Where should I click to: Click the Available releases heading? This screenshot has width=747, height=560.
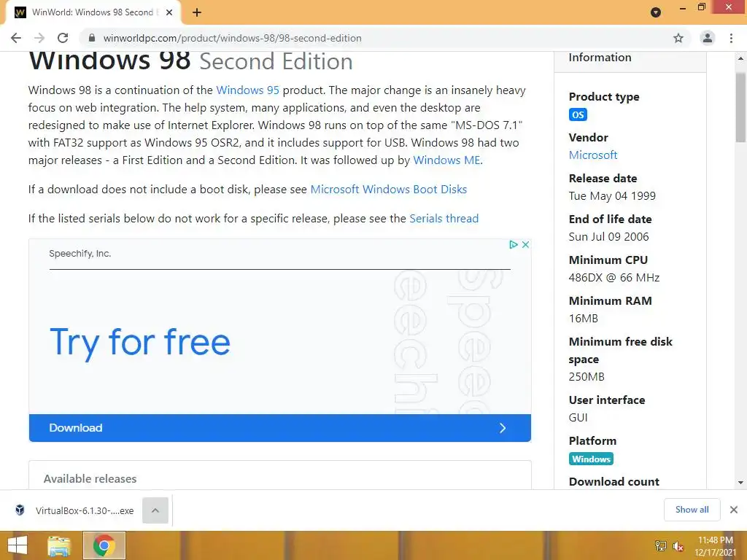pyautogui.click(x=90, y=478)
